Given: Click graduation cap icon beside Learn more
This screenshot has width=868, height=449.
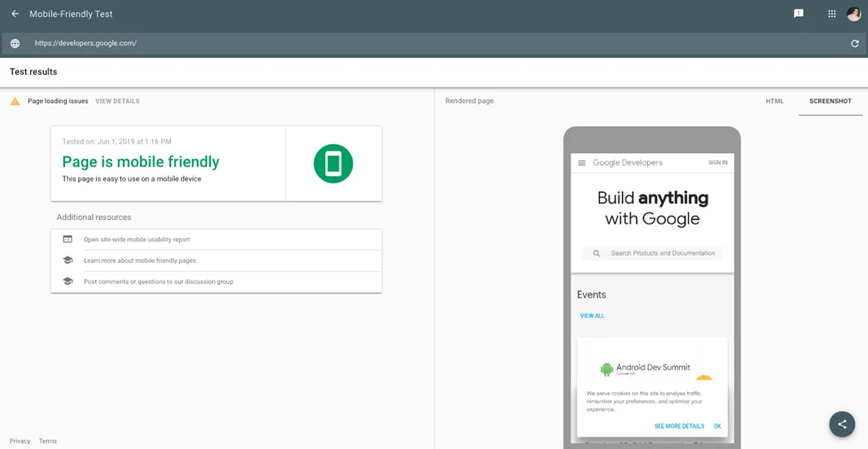Looking at the screenshot, I should click(68, 260).
